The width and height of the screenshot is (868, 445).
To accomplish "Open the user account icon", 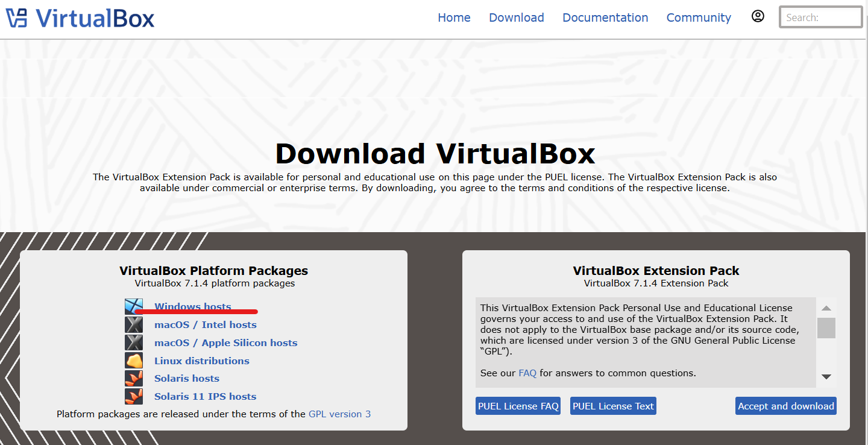I will 758,17.
